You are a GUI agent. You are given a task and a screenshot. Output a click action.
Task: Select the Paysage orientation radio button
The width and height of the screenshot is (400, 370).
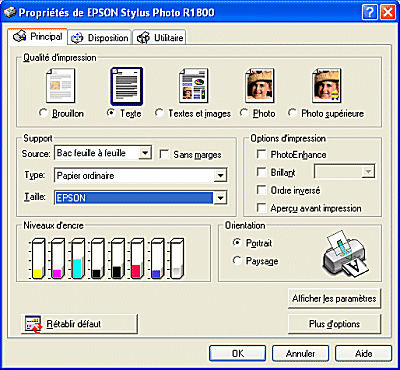point(237,261)
